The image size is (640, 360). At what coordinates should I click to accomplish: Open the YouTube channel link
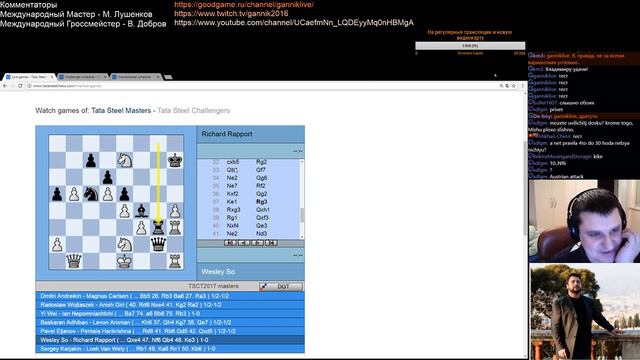[294, 22]
